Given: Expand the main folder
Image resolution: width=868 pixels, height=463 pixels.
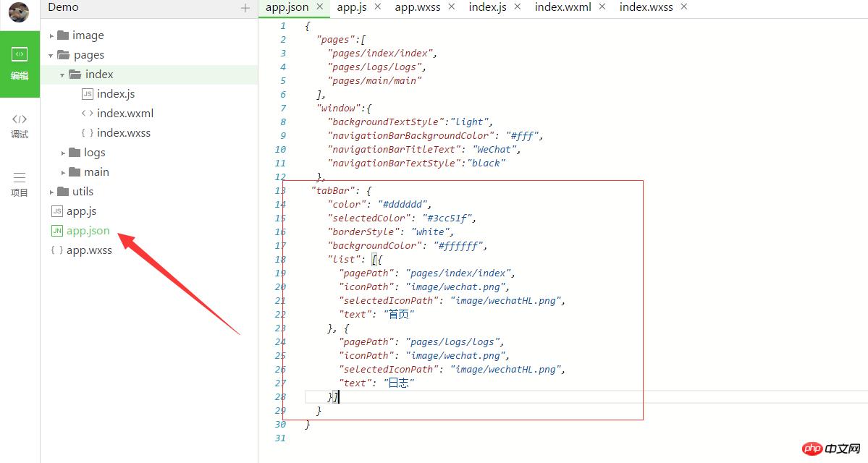Looking at the screenshot, I should coord(64,172).
